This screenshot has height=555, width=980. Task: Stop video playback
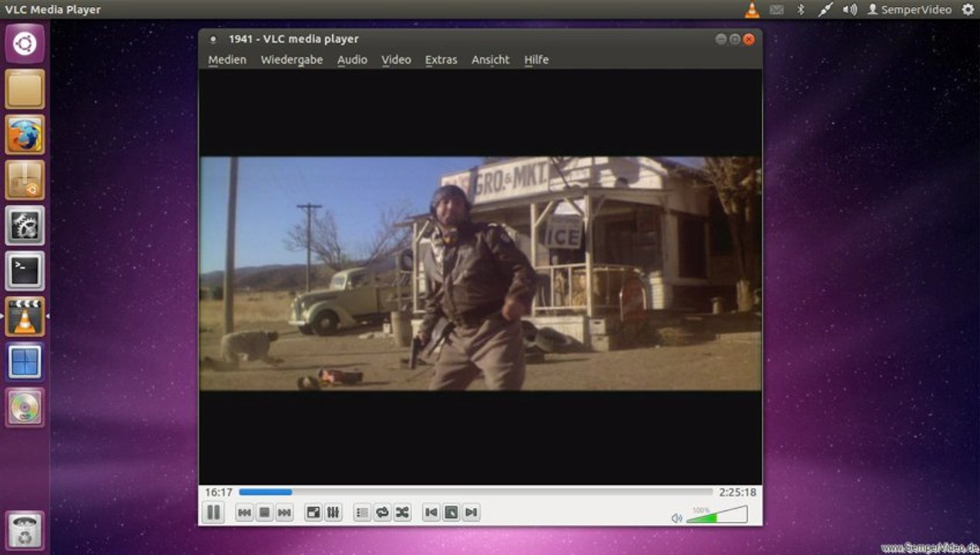click(x=264, y=513)
